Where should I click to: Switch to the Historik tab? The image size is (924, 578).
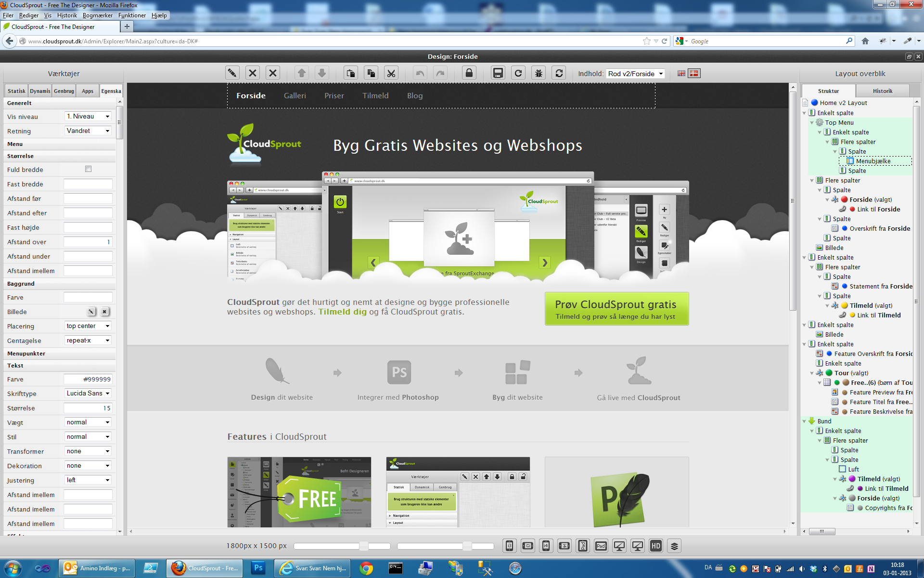tap(883, 91)
